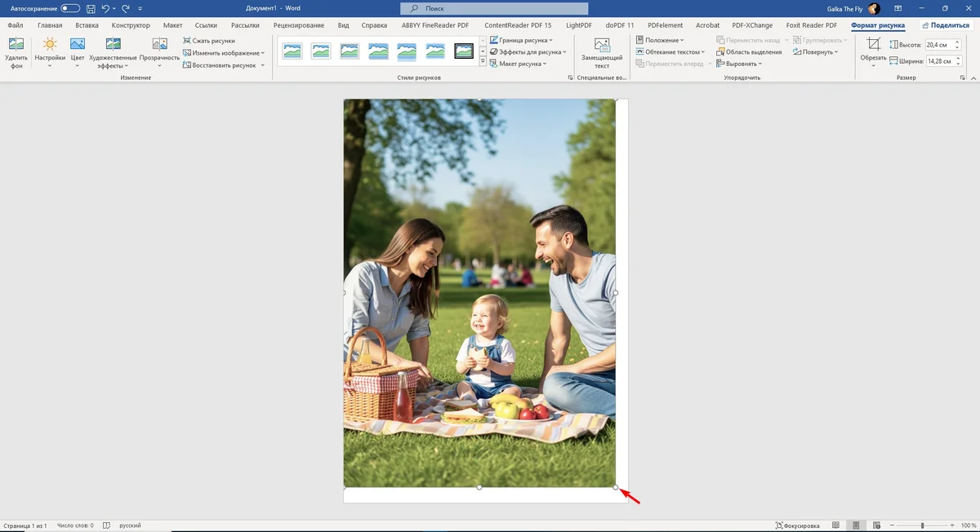Click the Обрезать crop tool icon

pyautogui.click(x=873, y=44)
